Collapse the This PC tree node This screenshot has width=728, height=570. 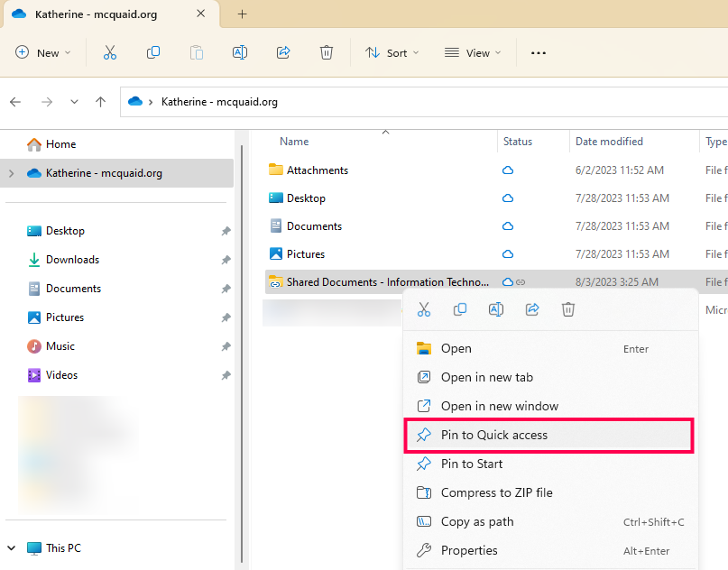12,548
